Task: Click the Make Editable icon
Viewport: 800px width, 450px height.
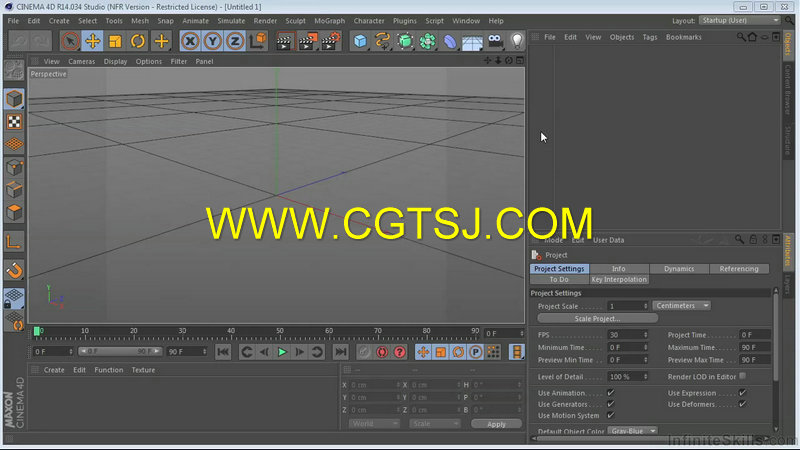Action: (14, 71)
